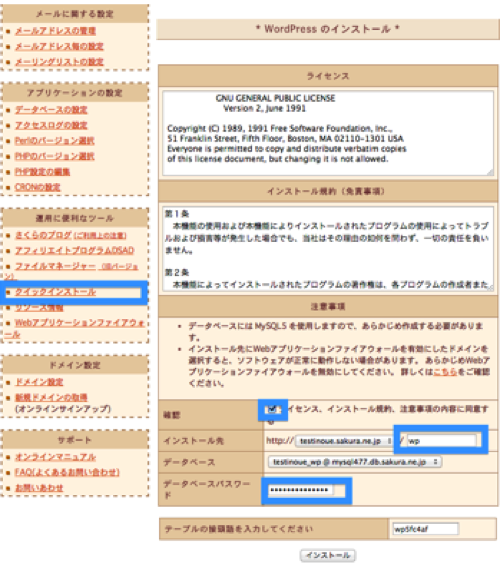Select クイックインストール in the sidebar
The width and height of the screenshot is (500, 571).
(x=55, y=292)
